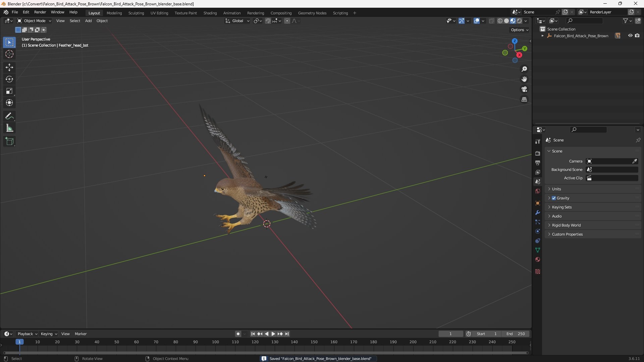Screen dimensions: 644x362
Task: Expand Falcon_Bird_Attack_Pose_Brown collection tree
Action: click(542, 36)
